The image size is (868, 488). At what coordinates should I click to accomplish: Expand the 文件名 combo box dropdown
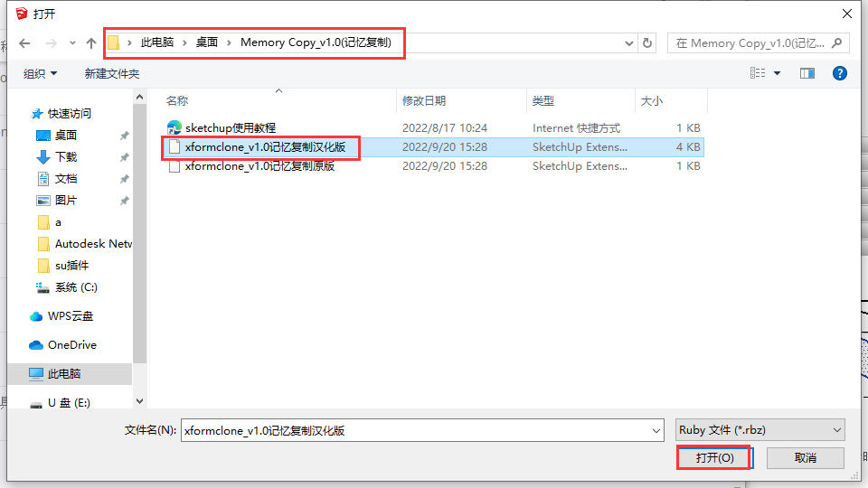(x=656, y=430)
